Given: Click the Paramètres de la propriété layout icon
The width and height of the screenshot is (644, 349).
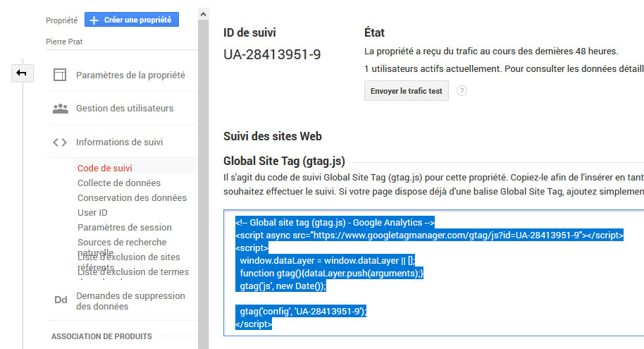Looking at the screenshot, I should coord(60,75).
